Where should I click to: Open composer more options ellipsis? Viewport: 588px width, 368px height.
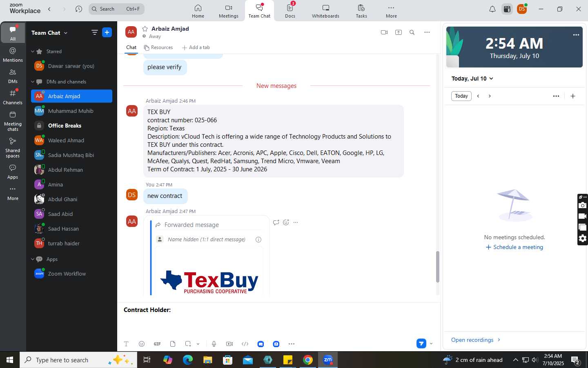click(292, 344)
